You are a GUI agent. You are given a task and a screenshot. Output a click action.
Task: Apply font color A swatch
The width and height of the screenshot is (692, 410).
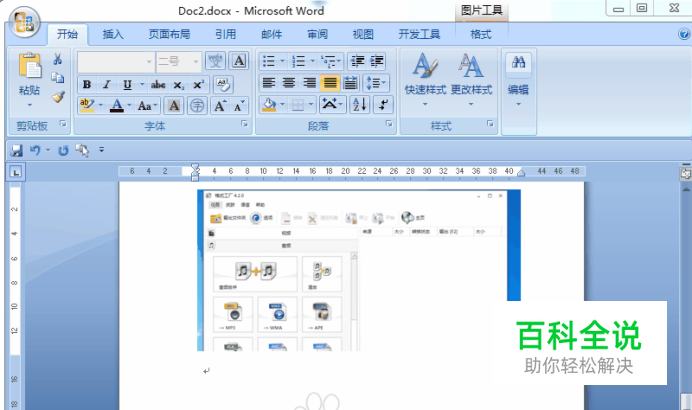pos(117,105)
